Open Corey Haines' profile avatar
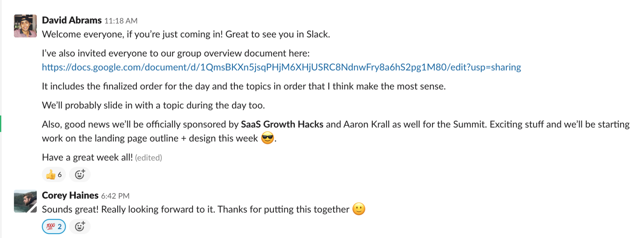 [25, 201]
